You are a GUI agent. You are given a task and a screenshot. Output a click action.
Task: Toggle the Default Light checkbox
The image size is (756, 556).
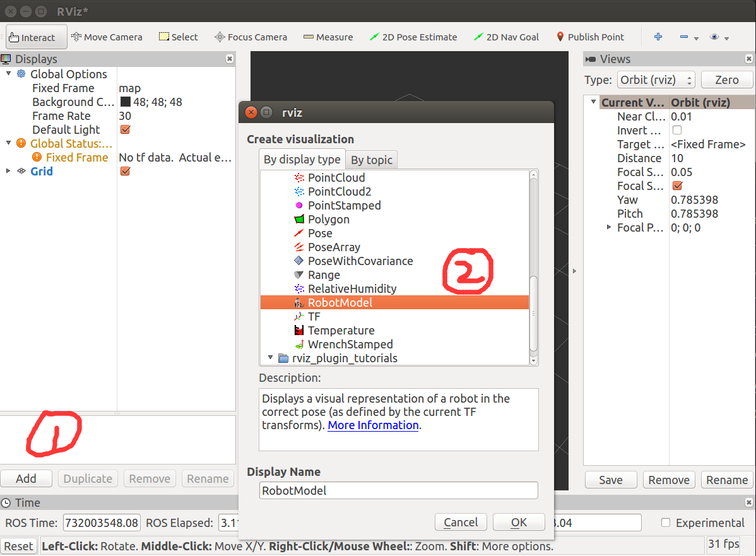click(126, 130)
